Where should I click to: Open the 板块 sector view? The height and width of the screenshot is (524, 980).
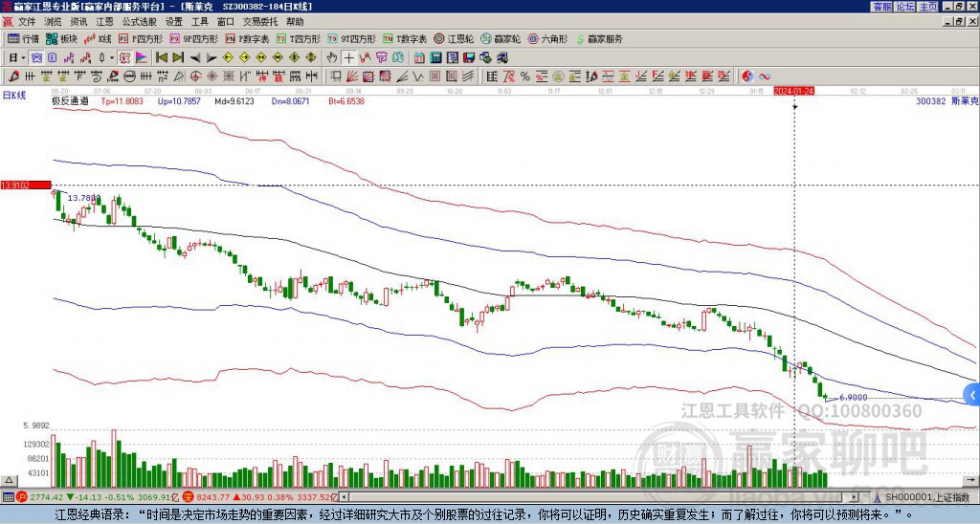click(x=62, y=38)
